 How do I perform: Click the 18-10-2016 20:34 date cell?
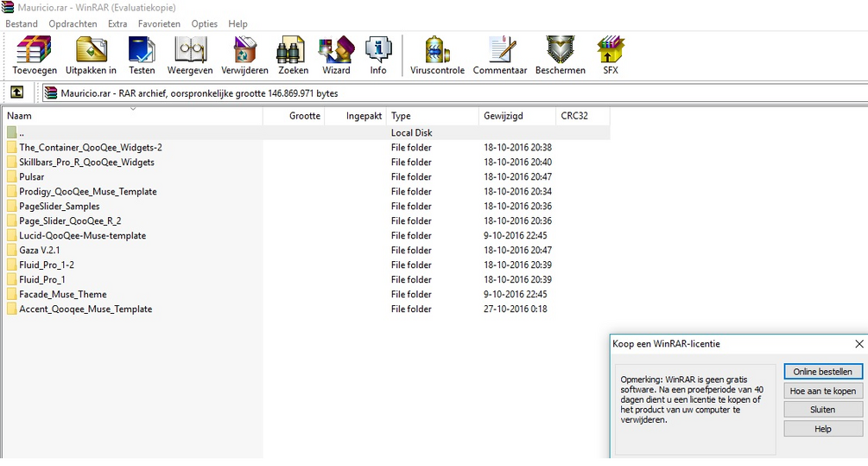click(x=517, y=192)
